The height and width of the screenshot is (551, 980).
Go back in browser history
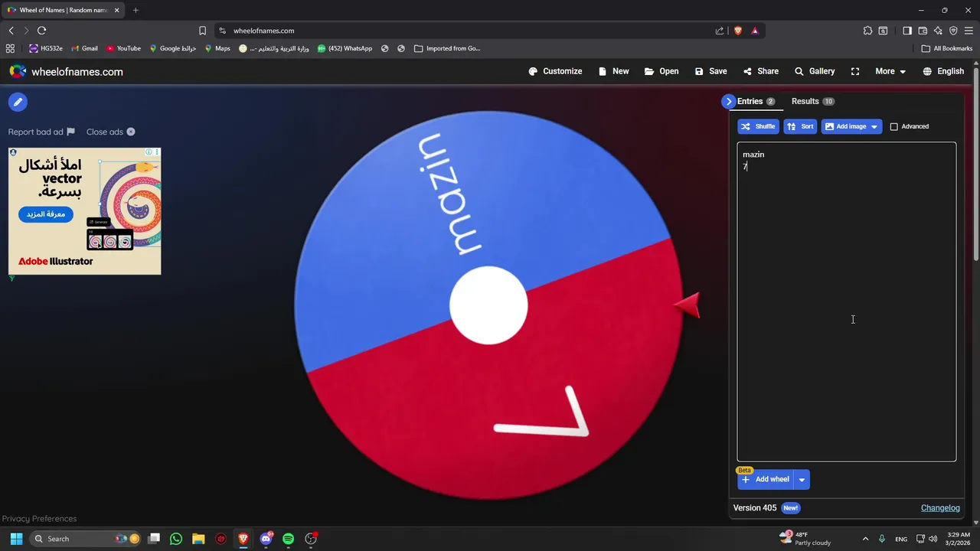(x=11, y=31)
